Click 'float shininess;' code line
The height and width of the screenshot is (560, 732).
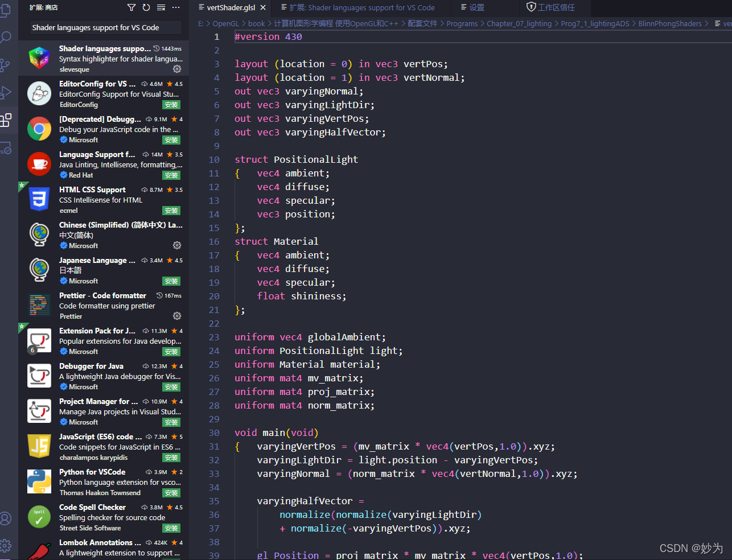click(x=302, y=296)
